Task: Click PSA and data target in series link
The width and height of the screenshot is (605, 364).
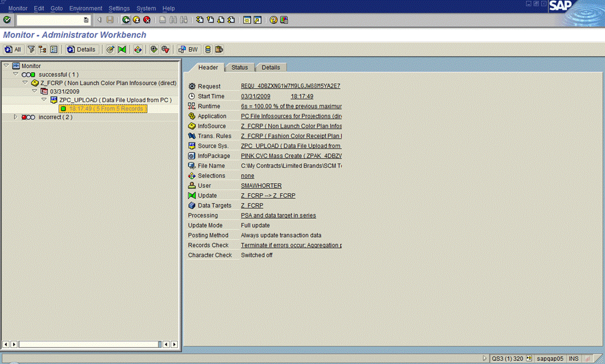Action: [278, 216]
